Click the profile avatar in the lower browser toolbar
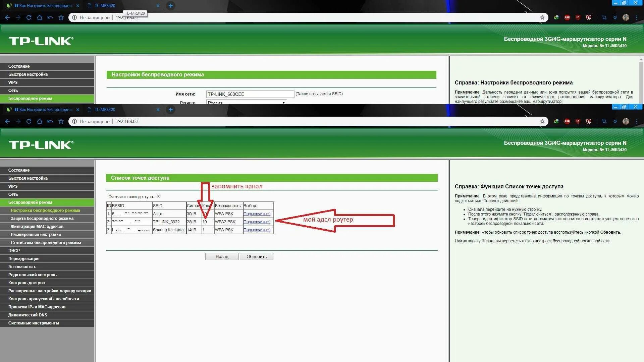The width and height of the screenshot is (644, 362). pyautogui.click(x=626, y=121)
